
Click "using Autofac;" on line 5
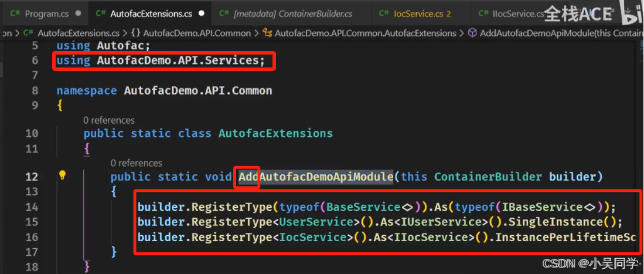click(104, 45)
